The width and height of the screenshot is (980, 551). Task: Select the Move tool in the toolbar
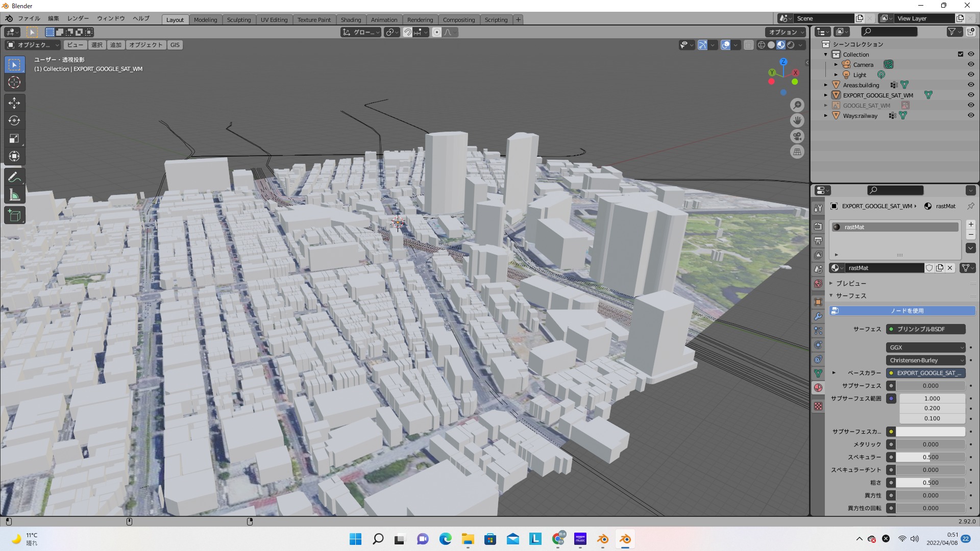coord(14,103)
